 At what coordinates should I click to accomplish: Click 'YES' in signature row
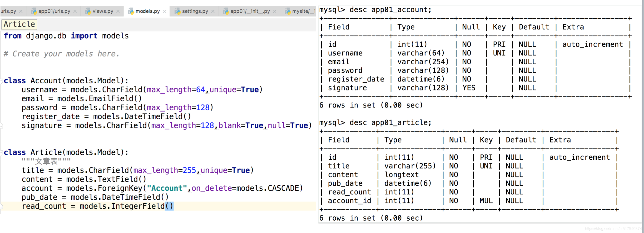point(469,88)
